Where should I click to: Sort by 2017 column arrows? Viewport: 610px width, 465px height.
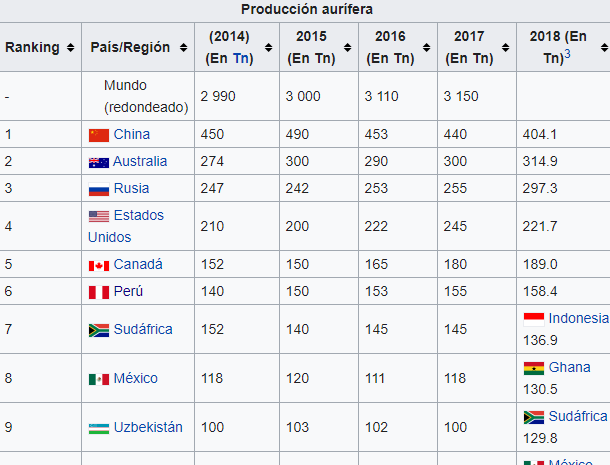pos(505,47)
